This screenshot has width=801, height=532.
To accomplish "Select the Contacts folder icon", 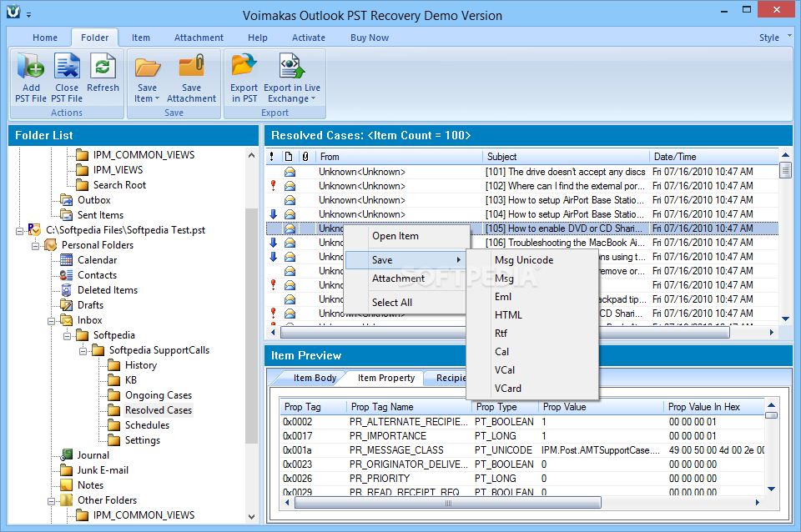I will pos(67,274).
